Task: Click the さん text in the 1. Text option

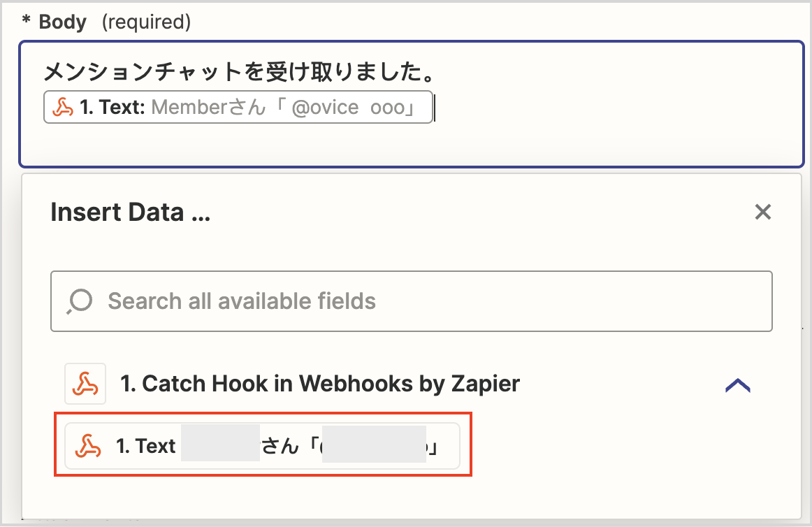Action: pos(280,446)
